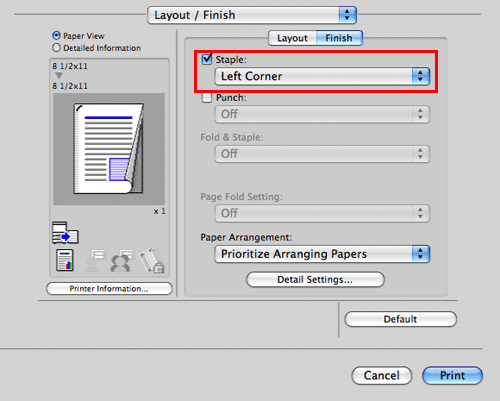
Task: Click the grayed account track users icon
Action: click(x=122, y=261)
